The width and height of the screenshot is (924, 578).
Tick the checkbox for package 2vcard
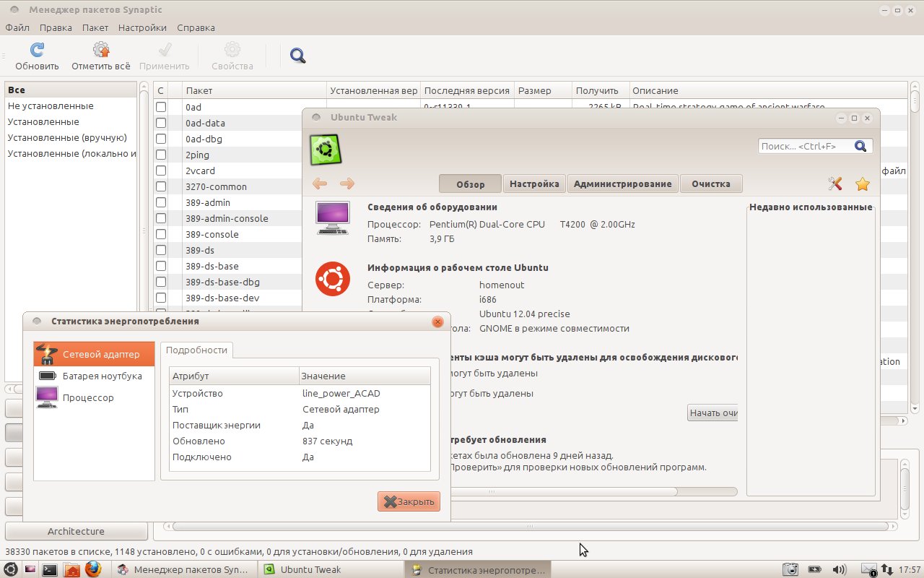tap(161, 171)
